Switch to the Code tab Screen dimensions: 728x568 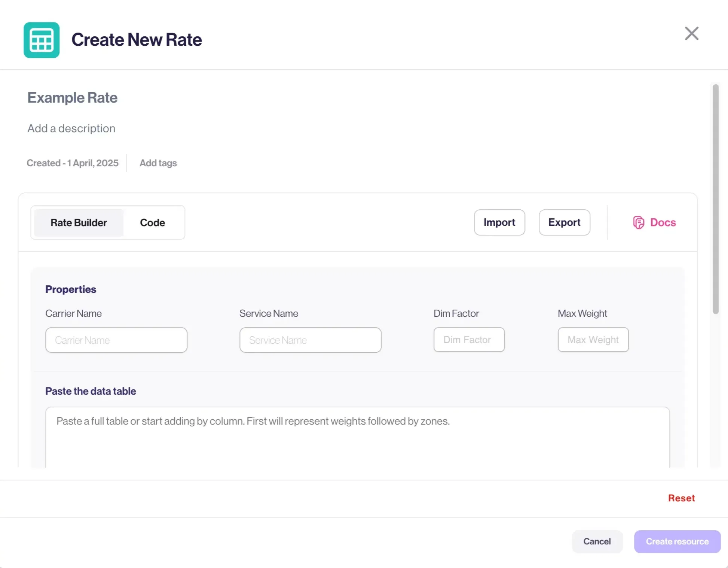click(152, 222)
